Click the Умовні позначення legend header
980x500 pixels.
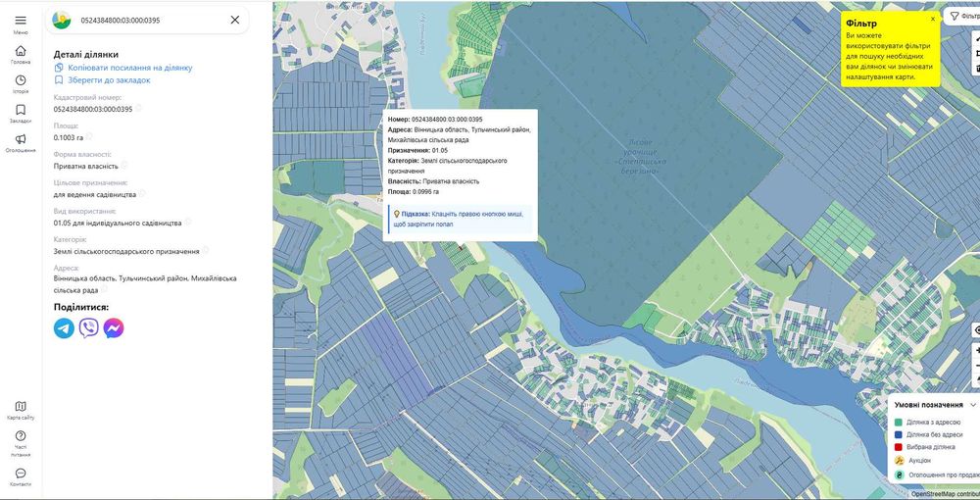pos(928,405)
